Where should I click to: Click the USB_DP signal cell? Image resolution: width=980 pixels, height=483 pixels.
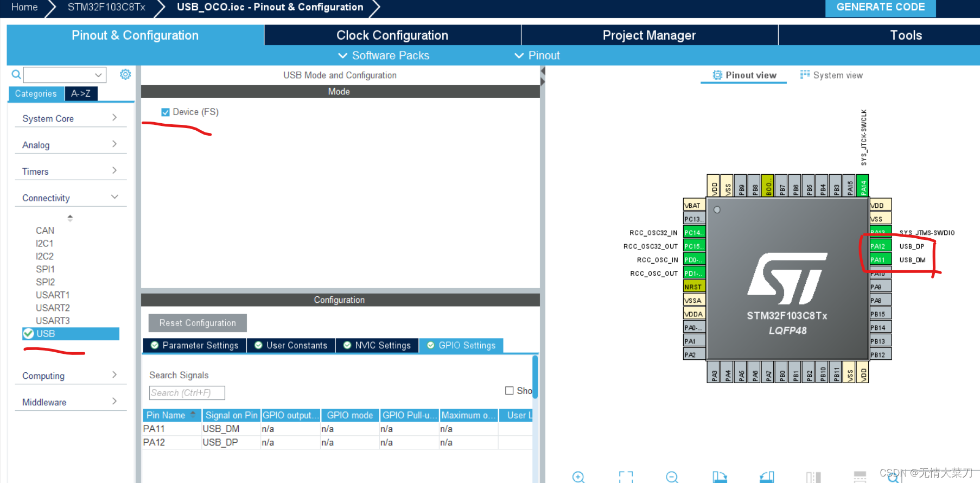tap(231, 442)
